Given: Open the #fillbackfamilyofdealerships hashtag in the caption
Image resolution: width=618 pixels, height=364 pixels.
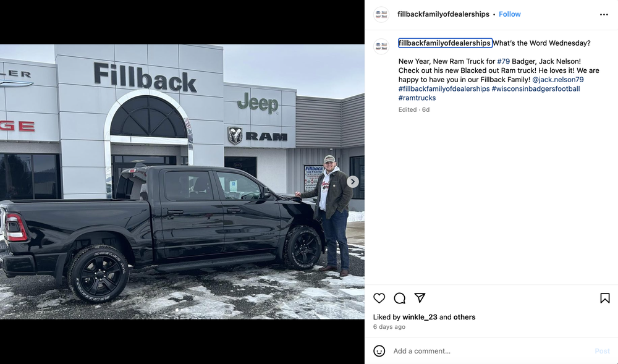Looking at the screenshot, I should pyautogui.click(x=444, y=88).
